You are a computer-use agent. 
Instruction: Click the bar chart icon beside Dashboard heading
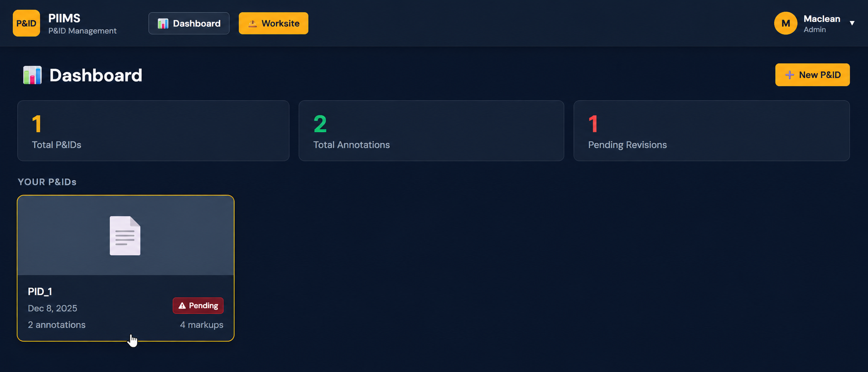(x=33, y=75)
